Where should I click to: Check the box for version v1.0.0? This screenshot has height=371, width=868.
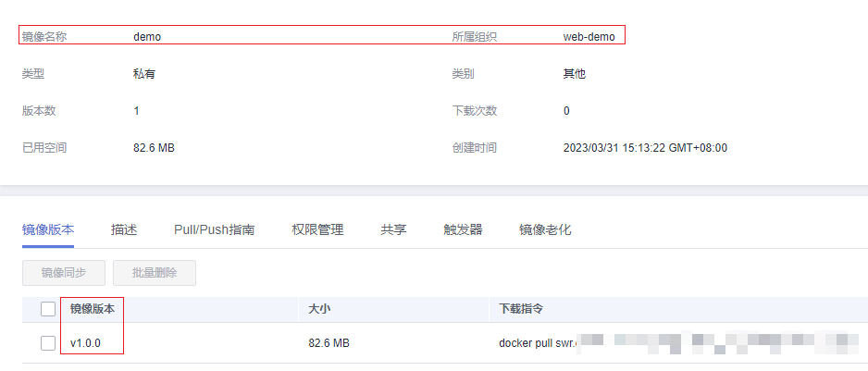pyautogui.click(x=48, y=343)
